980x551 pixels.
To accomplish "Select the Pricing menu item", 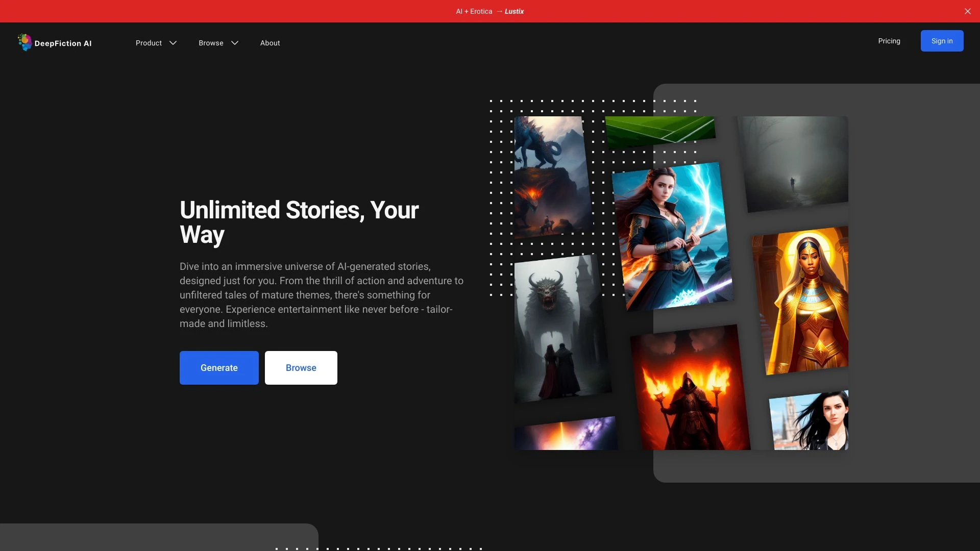I will (889, 41).
